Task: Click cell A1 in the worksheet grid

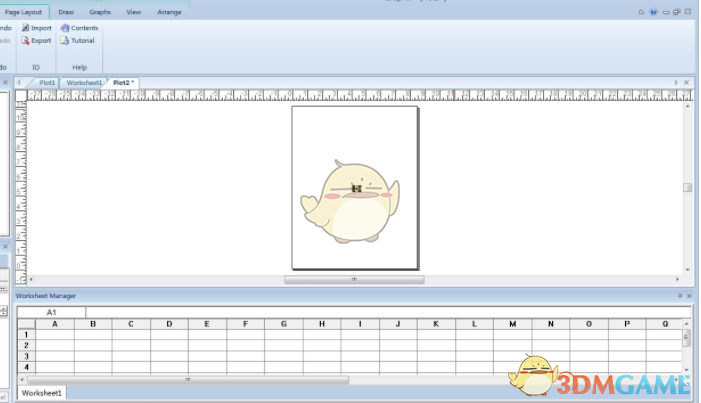Action: point(55,335)
